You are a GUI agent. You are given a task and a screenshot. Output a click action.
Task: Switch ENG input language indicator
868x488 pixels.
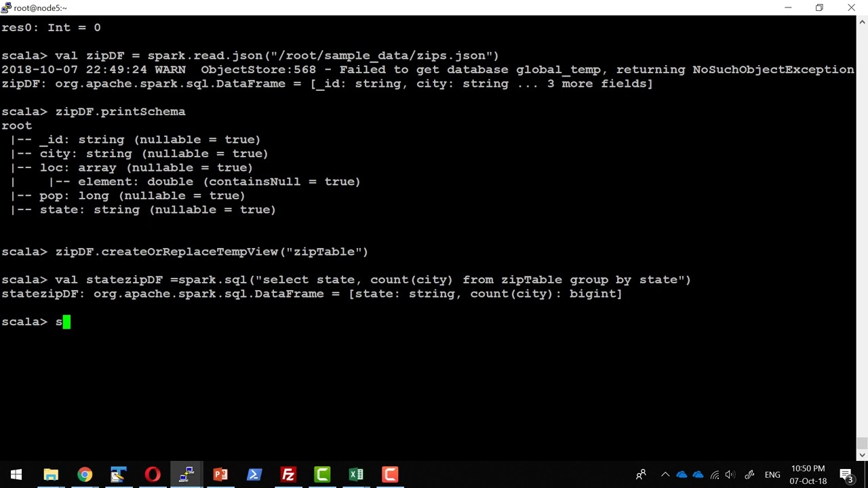pyautogui.click(x=772, y=474)
